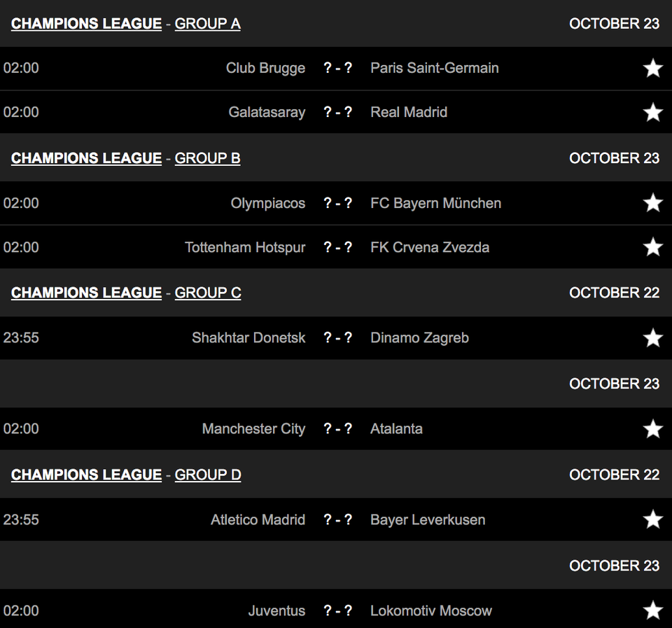Favorite the Galatasaray vs Real Madrid match

pyautogui.click(x=652, y=112)
